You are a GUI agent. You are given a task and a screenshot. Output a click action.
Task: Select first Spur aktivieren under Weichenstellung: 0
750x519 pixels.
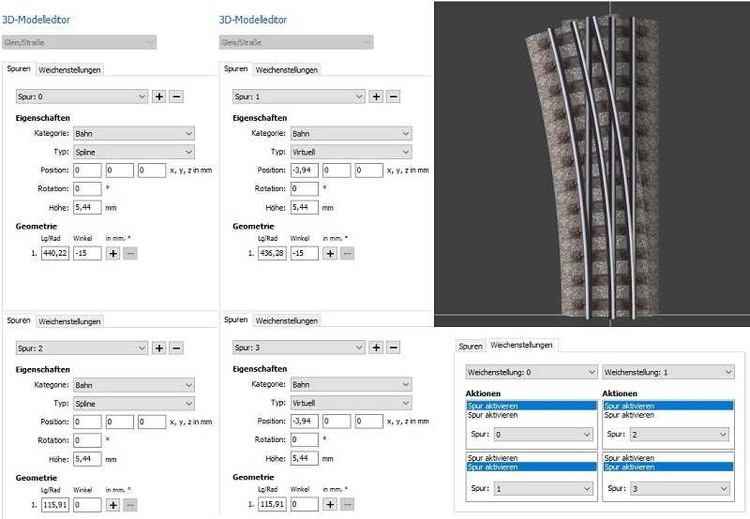tap(531, 406)
